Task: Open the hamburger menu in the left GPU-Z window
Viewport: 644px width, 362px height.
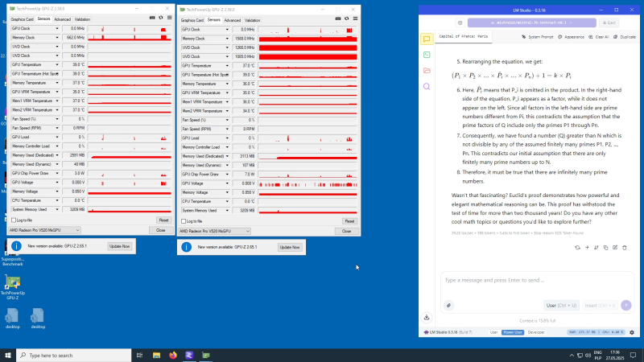Action: tap(170, 18)
